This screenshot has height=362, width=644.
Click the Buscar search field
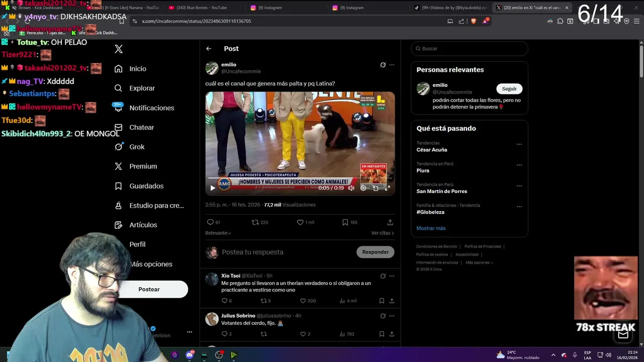[x=469, y=49]
